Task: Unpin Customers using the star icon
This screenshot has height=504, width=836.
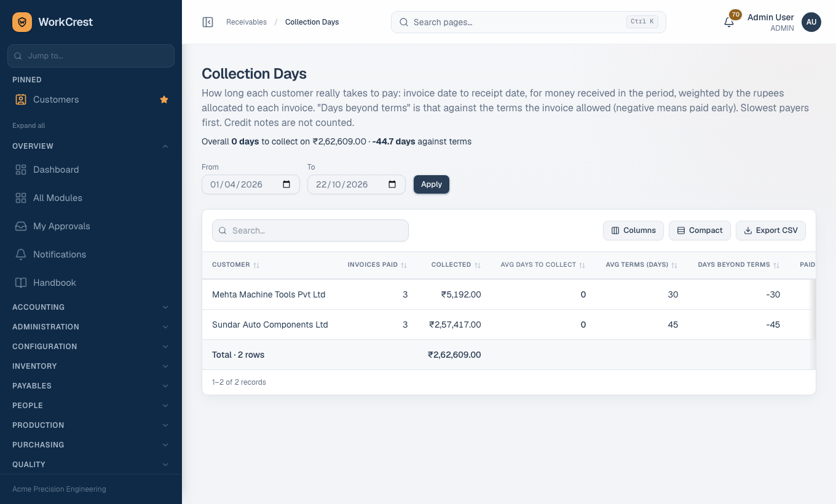Action: coord(164,100)
